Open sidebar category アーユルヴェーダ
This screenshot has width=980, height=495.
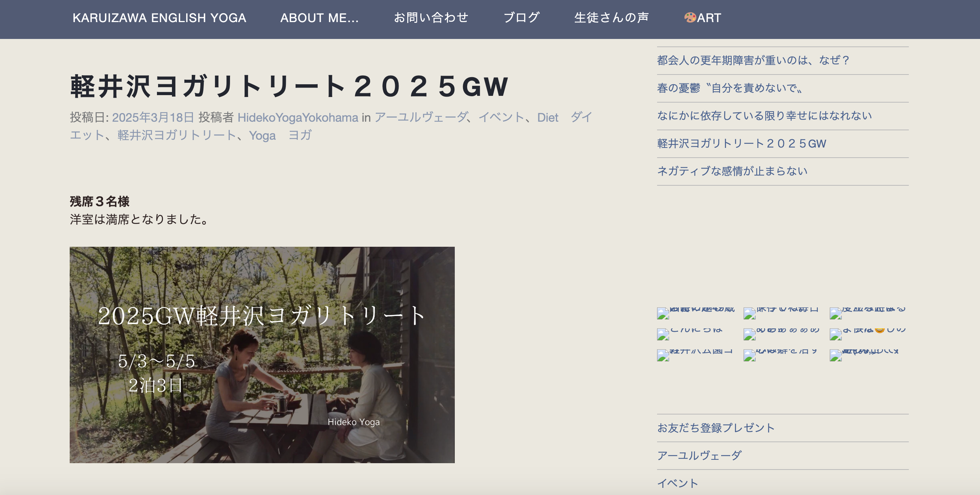699,455
